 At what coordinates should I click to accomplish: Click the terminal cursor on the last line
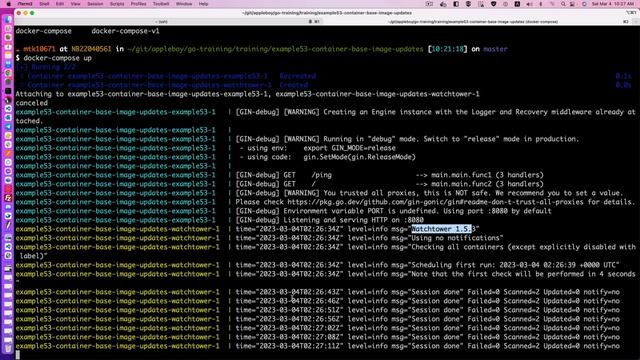(x=18, y=355)
